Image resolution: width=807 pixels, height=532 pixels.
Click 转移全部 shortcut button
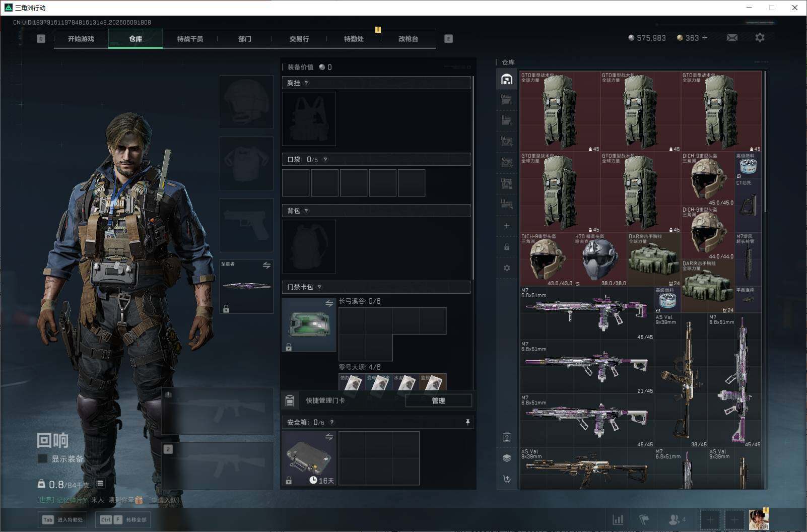[x=123, y=519]
